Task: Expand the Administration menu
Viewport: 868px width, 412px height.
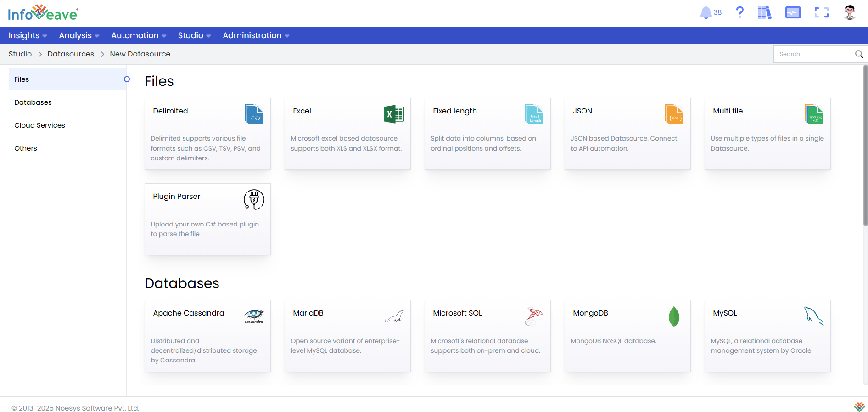Action: (256, 35)
